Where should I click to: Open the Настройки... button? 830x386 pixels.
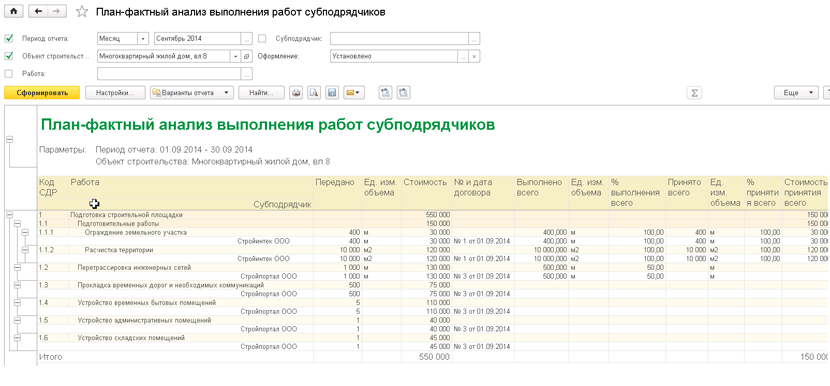(x=115, y=93)
